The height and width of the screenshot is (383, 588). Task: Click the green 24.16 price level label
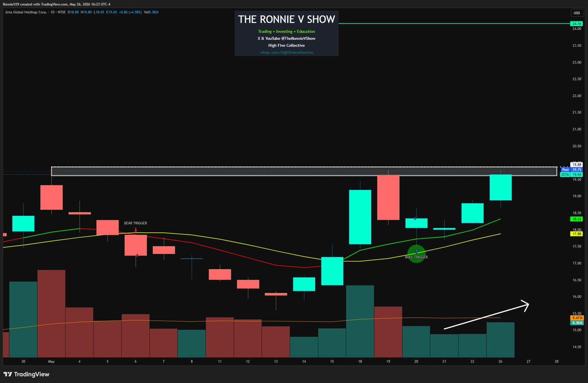576,24
